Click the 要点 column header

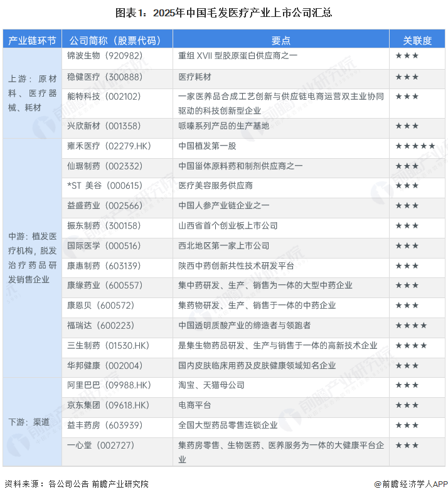(280, 40)
